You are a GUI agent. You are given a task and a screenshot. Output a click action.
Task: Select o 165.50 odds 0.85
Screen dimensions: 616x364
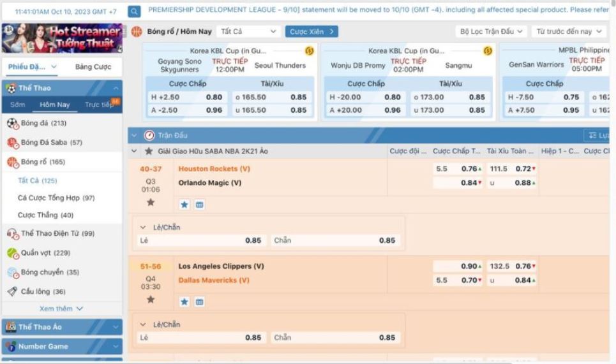(271, 98)
